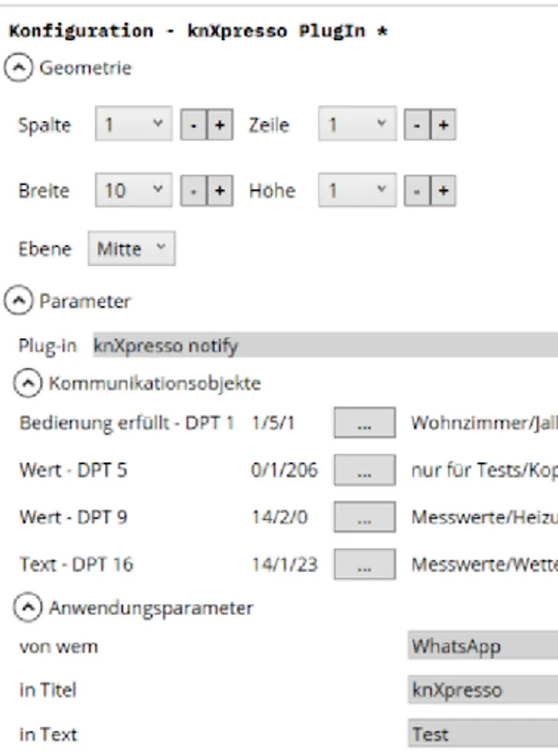Open the Zeile dropdown
This screenshot has height=756, width=558.
tap(356, 125)
